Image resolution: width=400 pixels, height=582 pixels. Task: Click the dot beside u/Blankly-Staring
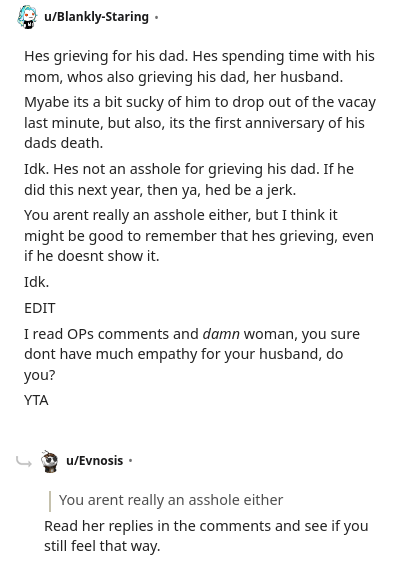(x=156, y=17)
